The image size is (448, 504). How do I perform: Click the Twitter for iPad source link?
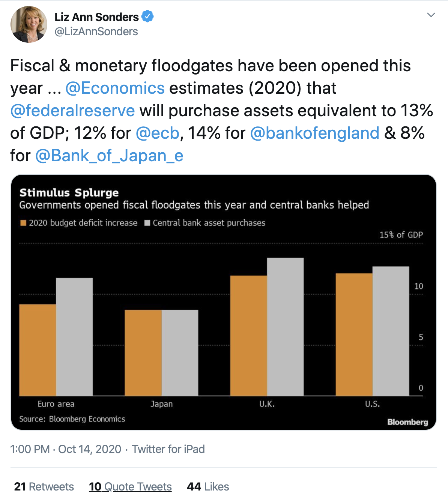tap(168, 449)
